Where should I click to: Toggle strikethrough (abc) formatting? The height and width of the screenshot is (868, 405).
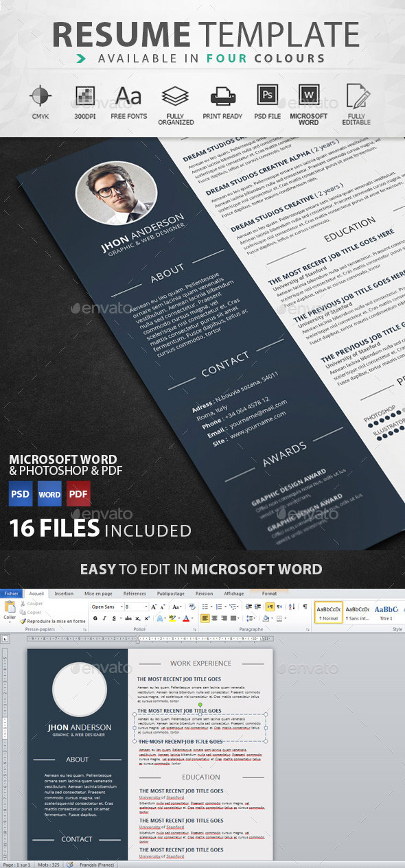point(128,618)
